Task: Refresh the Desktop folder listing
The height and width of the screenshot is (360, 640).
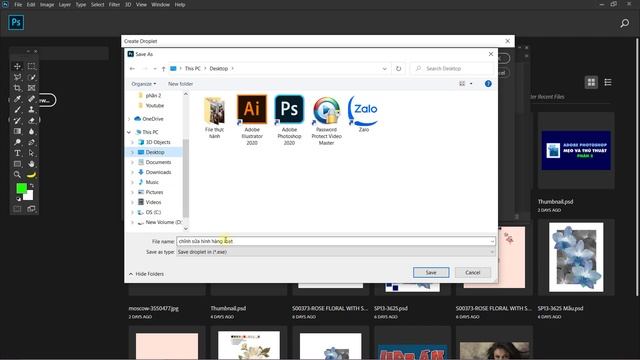Action: click(398, 69)
